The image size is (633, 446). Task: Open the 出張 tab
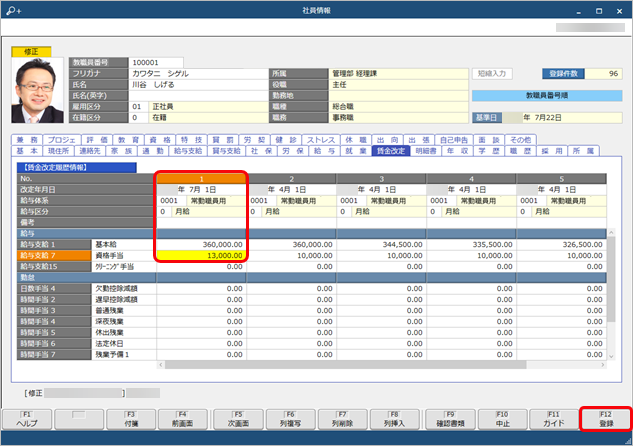tap(419, 140)
